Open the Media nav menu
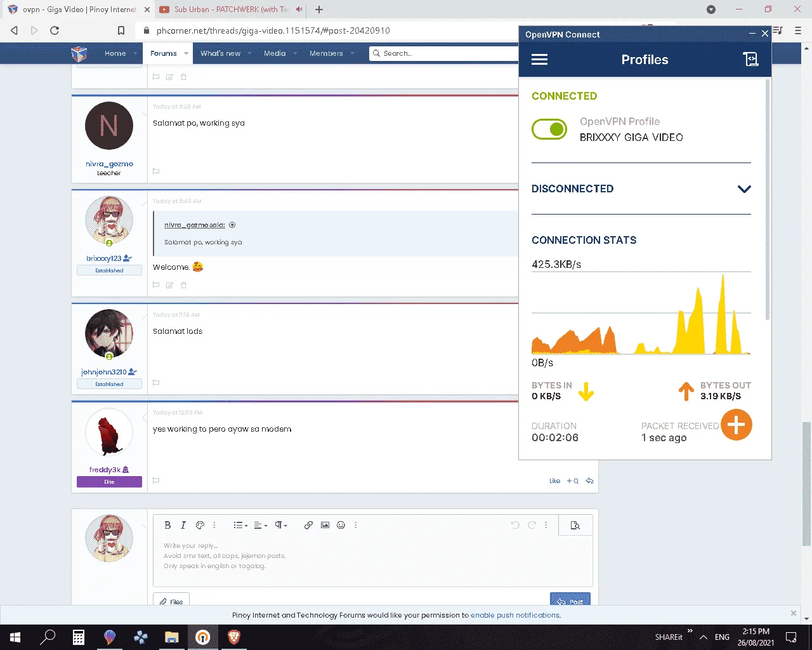 [275, 53]
